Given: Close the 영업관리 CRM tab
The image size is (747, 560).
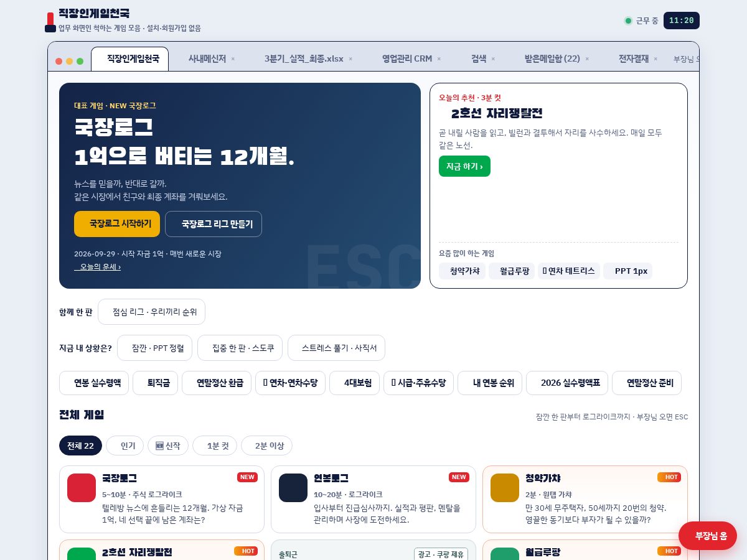Looking at the screenshot, I should (x=439, y=59).
